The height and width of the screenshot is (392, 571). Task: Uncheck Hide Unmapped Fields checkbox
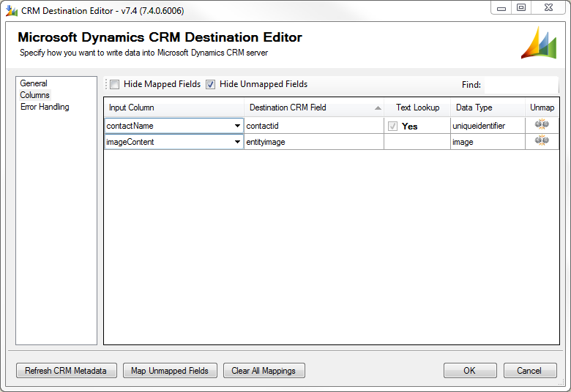pyautogui.click(x=211, y=84)
